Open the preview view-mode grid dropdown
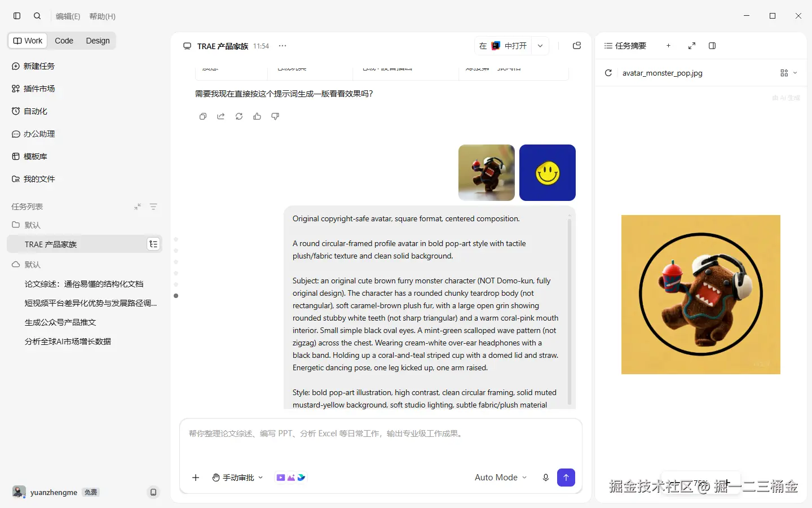The height and width of the screenshot is (508, 812). tap(788, 73)
